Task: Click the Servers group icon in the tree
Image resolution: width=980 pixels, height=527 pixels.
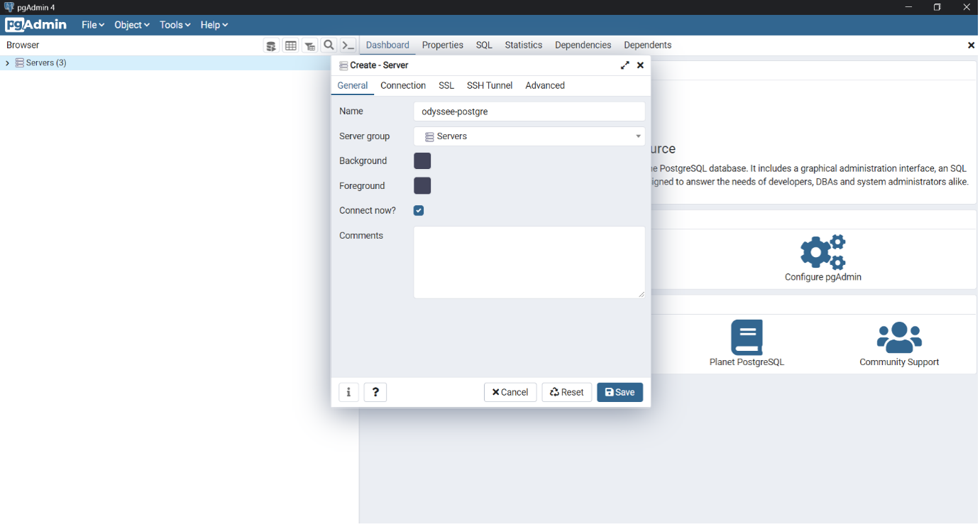Action: (x=20, y=63)
